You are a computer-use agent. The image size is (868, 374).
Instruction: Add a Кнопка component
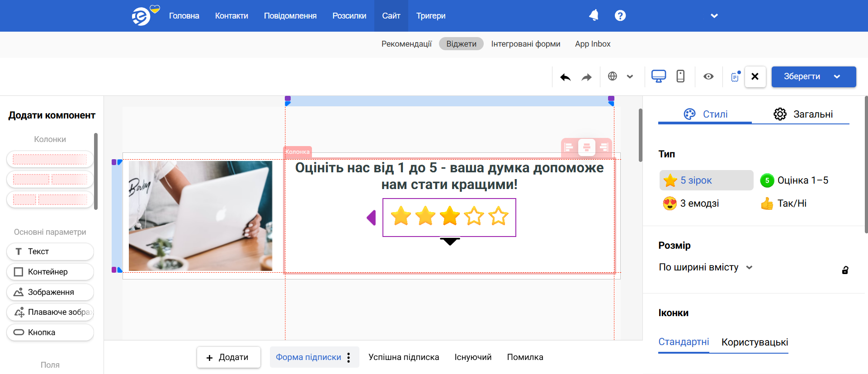50,332
